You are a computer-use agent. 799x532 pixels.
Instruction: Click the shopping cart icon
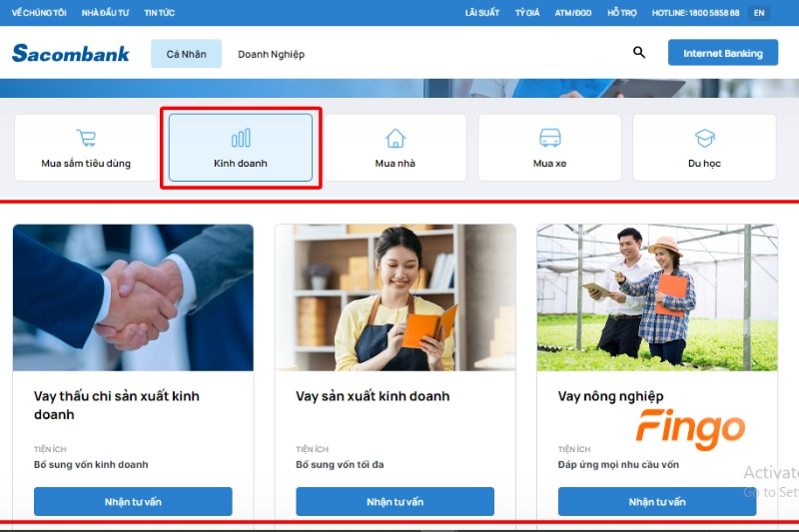86,138
